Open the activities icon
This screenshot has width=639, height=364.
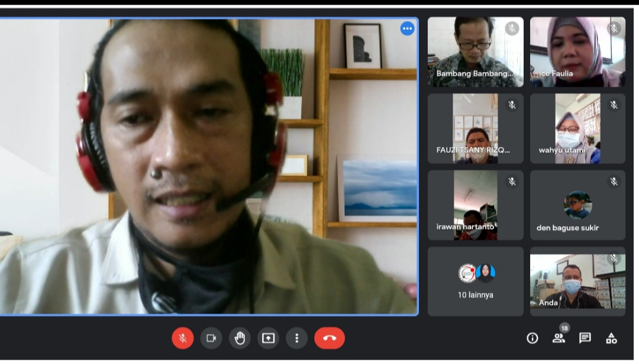tap(611, 338)
